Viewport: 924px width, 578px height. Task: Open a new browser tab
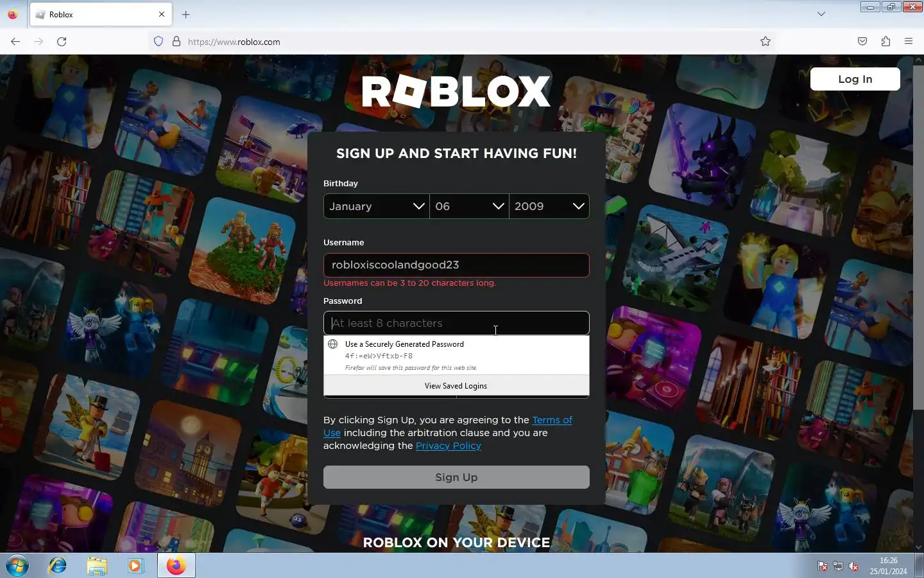[x=186, y=14]
